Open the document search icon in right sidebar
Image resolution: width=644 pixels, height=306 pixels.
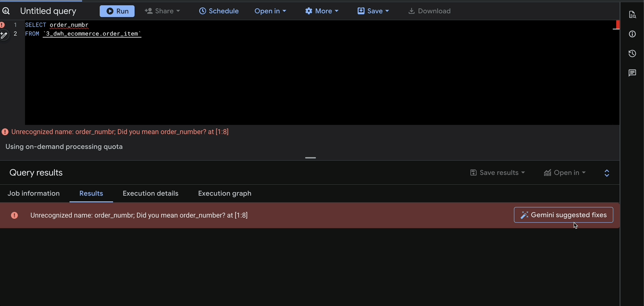pyautogui.click(x=632, y=15)
